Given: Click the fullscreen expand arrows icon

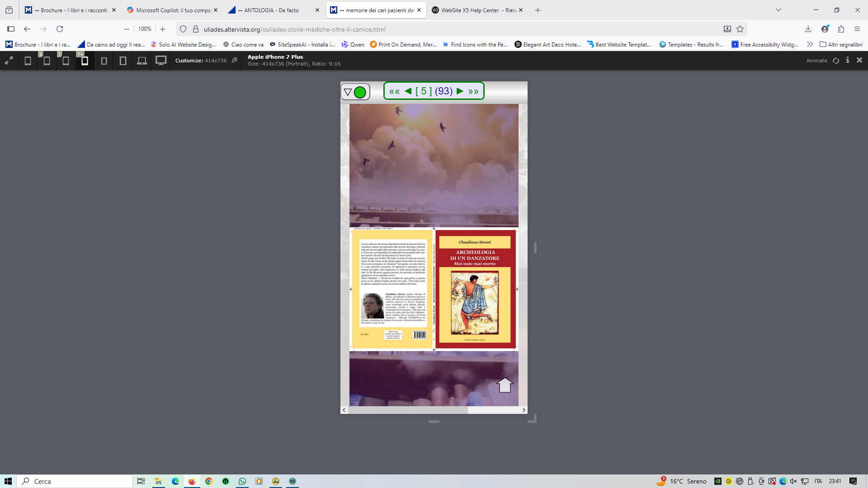Looking at the screenshot, I should pos(9,61).
